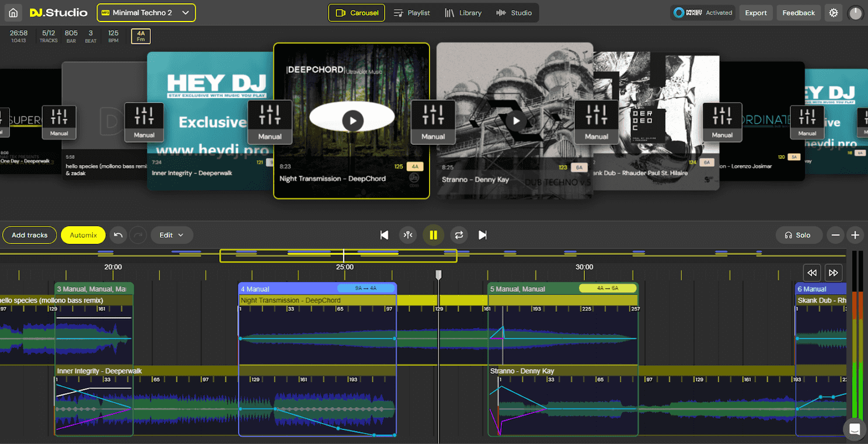This screenshot has height=444, width=868.
Task: Pause playback with the yellow button
Action: tap(433, 235)
